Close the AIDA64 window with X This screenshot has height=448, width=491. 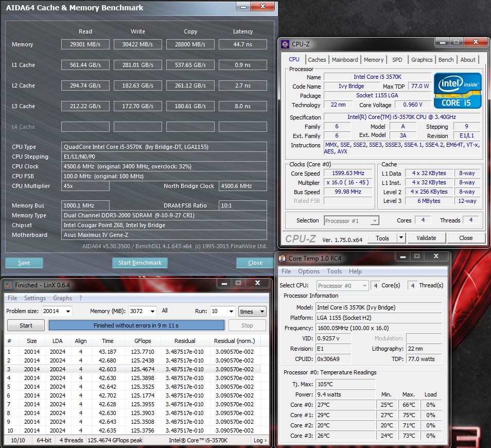click(x=262, y=7)
